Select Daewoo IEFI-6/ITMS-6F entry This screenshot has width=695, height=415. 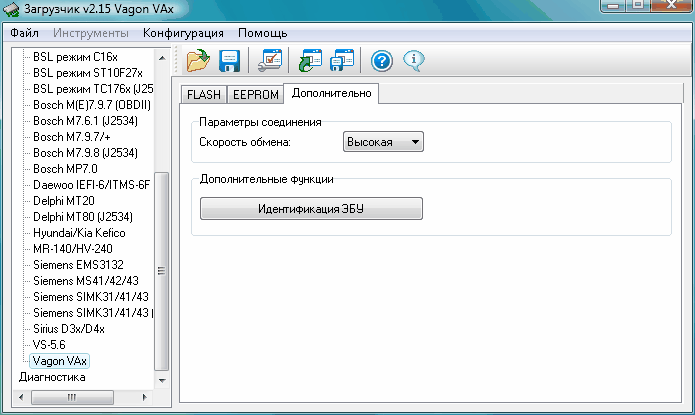pyautogui.click(x=91, y=185)
